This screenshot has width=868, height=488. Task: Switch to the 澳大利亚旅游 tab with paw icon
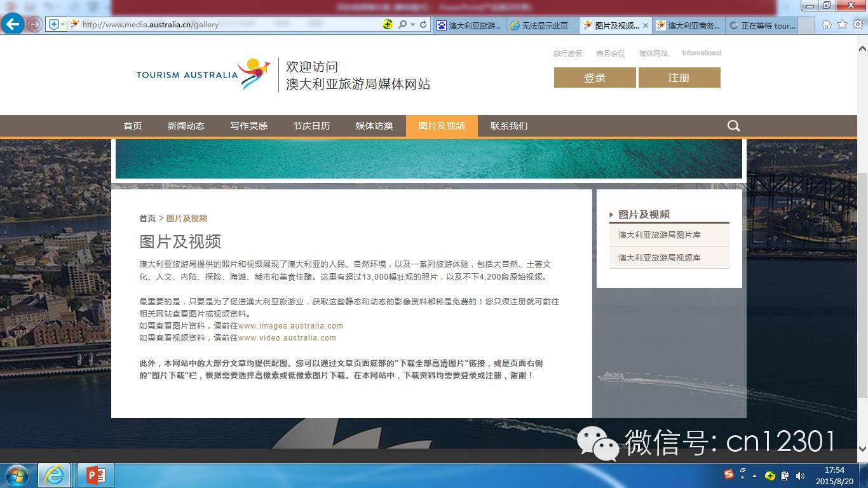point(470,25)
